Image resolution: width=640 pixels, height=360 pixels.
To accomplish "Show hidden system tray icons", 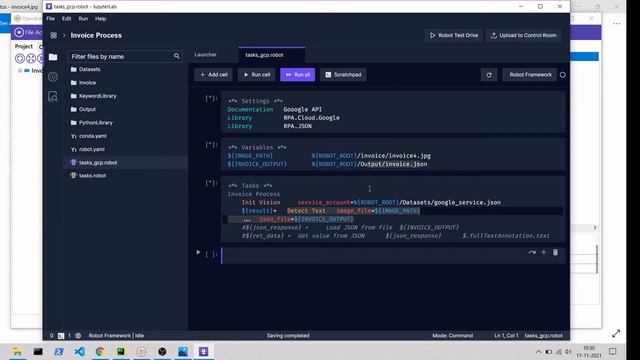I will 538,352.
